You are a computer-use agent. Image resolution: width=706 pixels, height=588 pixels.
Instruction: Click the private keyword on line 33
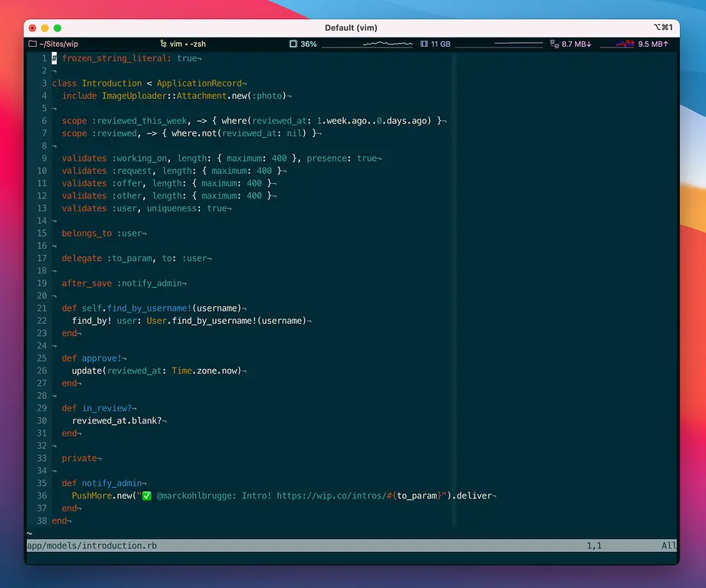(80, 459)
